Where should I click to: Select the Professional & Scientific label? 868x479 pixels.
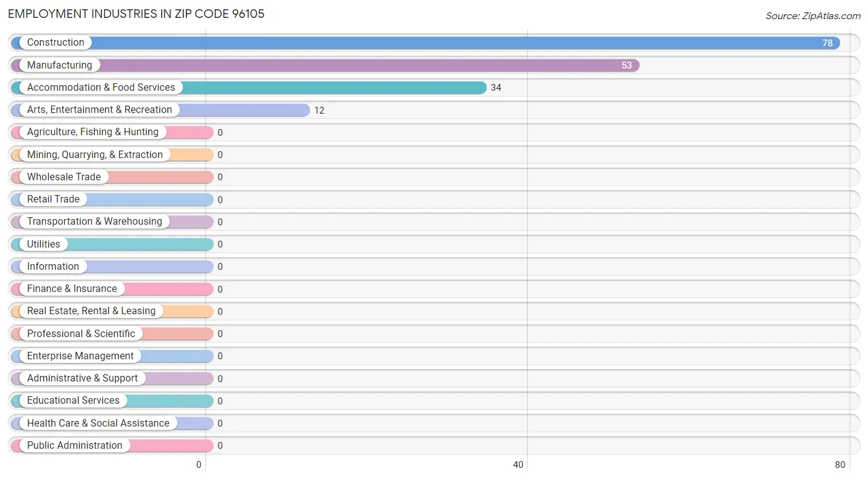coord(81,333)
